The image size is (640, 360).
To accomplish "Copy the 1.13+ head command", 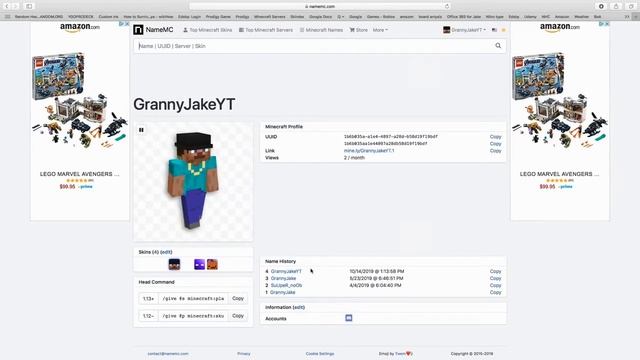I will coord(238,298).
